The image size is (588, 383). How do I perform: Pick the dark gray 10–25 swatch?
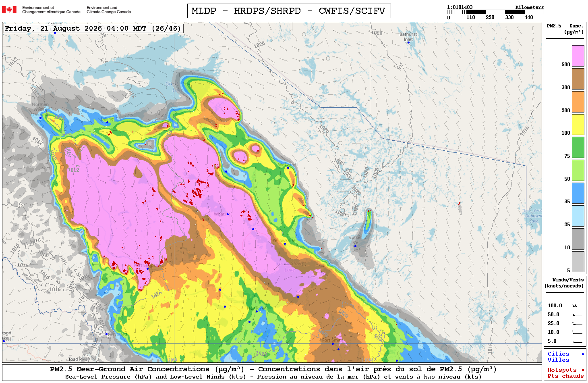pos(578,239)
